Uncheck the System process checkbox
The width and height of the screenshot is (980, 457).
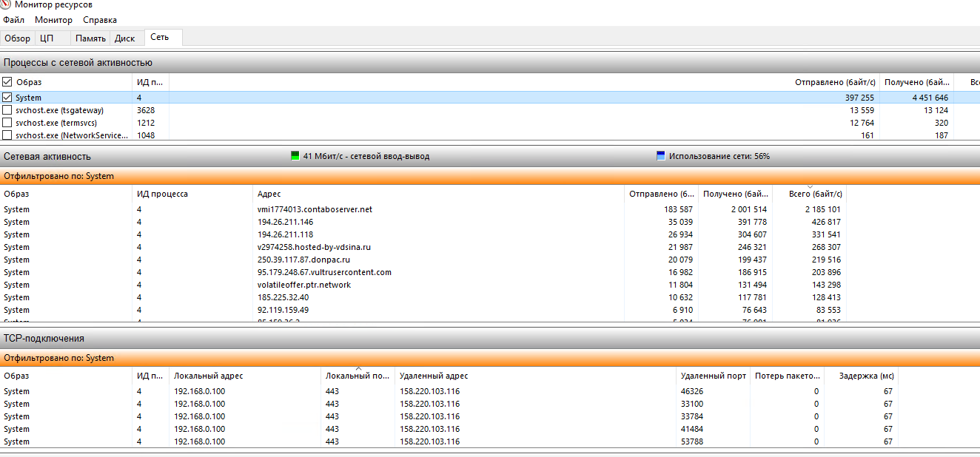pyautogui.click(x=7, y=98)
